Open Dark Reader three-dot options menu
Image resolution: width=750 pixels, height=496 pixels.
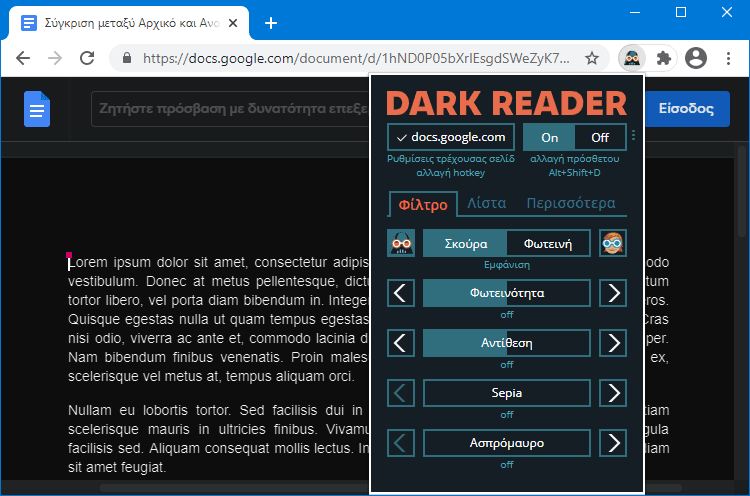pyautogui.click(x=633, y=135)
